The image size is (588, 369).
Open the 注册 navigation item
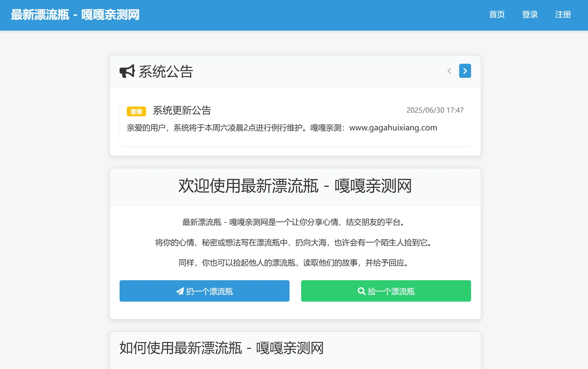(563, 15)
